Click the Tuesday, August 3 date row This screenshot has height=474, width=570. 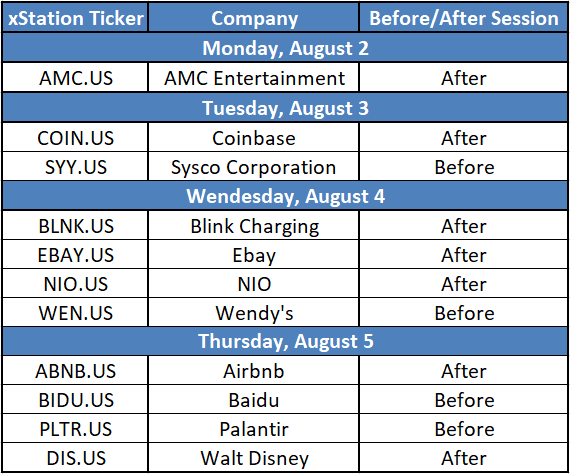pos(285,108)
